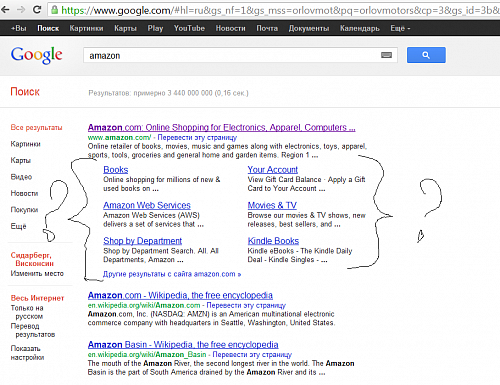Filter by Видео in left sidebar

pyautogui.click(x=21, y=177)
